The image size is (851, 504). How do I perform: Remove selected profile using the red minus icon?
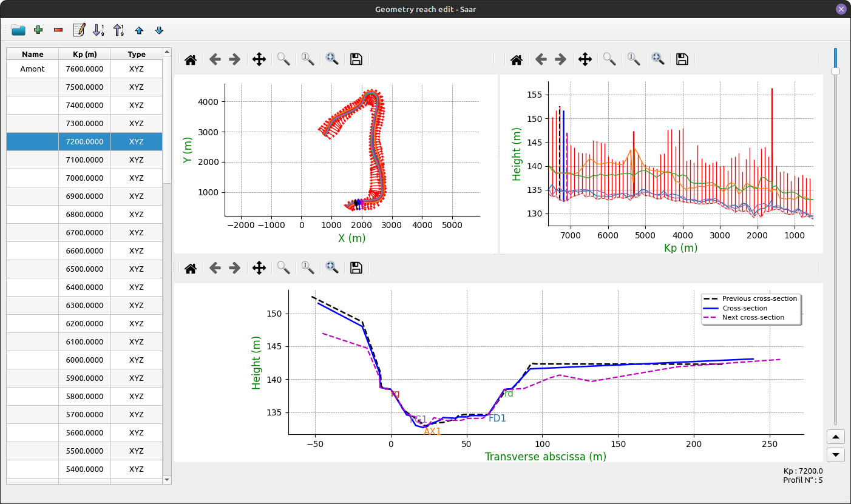tap(58, 30)
